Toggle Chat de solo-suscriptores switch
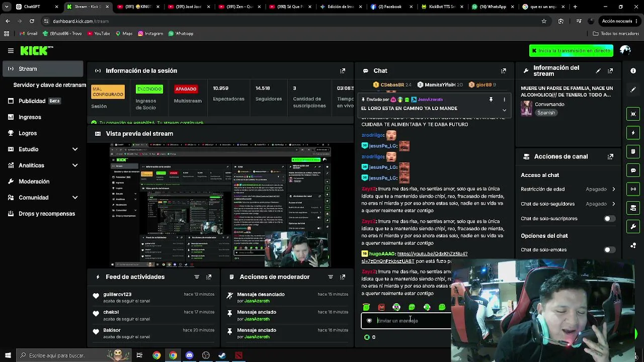The height and width of the screenshot is (362, 644). click(609, 219)
